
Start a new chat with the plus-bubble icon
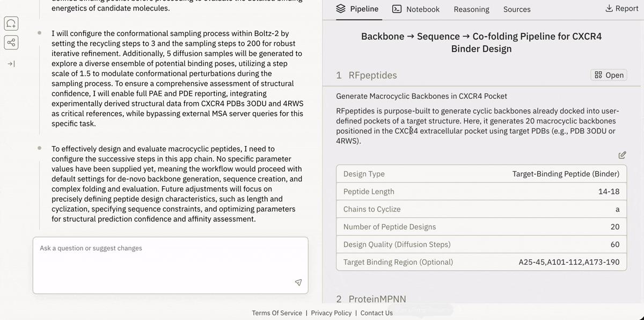[11, 24]
